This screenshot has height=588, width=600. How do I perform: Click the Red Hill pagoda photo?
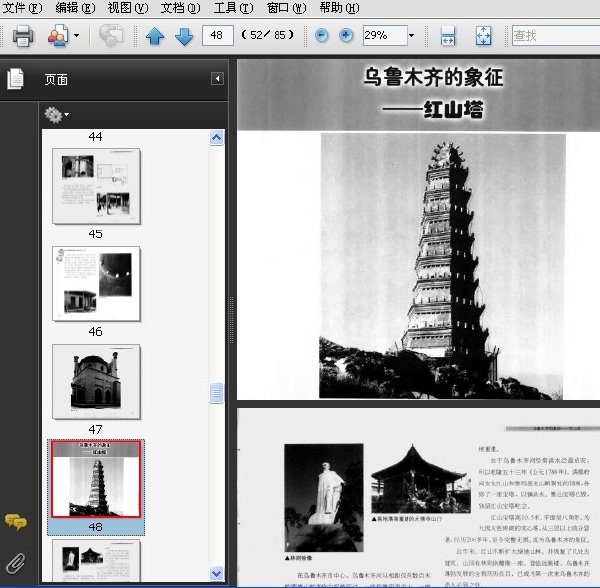[443, 266]
